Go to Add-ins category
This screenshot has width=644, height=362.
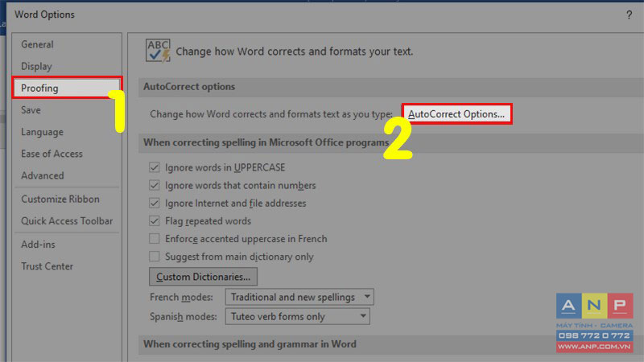(38, 245)
